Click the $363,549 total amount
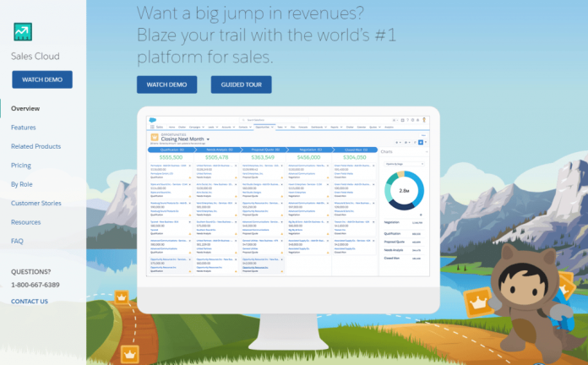Screen dimensions: 588x365 [x=263, y=157]
